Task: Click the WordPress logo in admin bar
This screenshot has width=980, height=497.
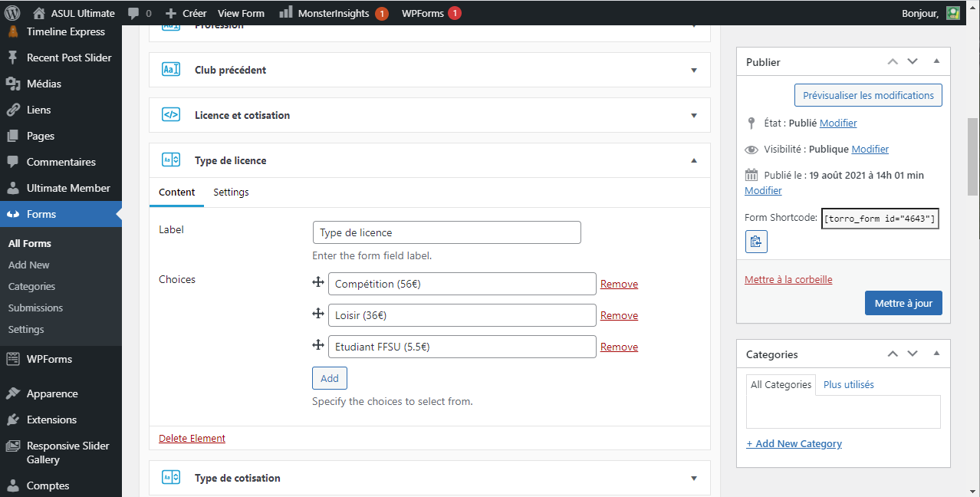Action: (x=12, y=13)
